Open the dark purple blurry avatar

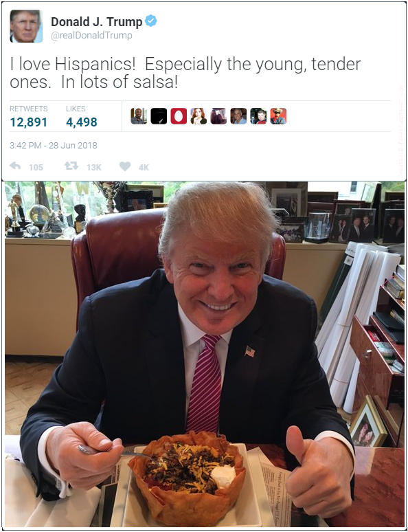coord(218,116)
